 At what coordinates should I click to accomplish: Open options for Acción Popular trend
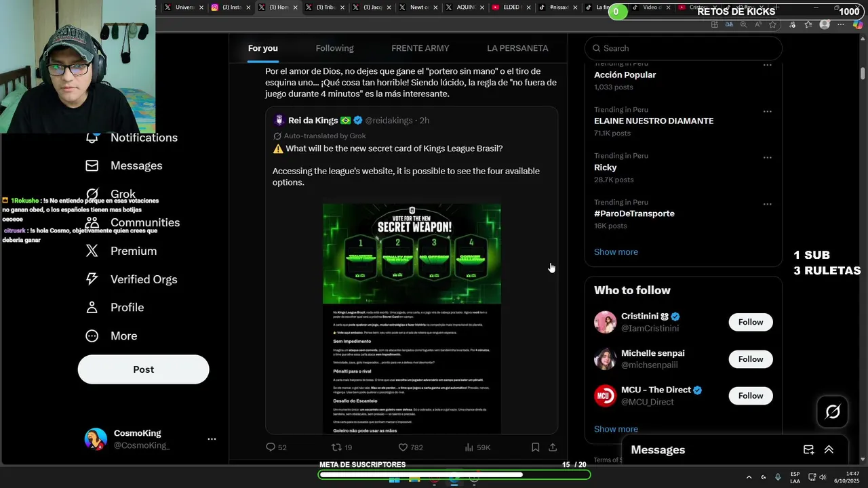(768, 65)
